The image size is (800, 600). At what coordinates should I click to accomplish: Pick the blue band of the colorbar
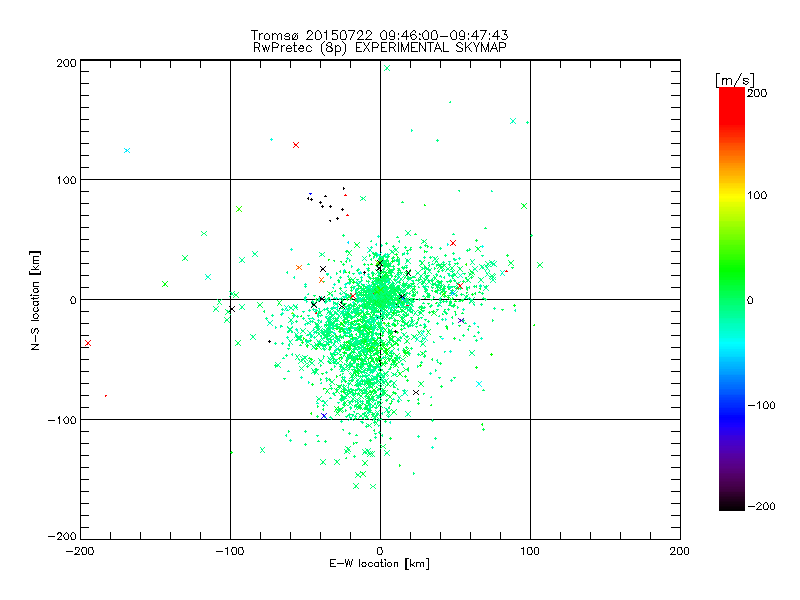[732, 416]
